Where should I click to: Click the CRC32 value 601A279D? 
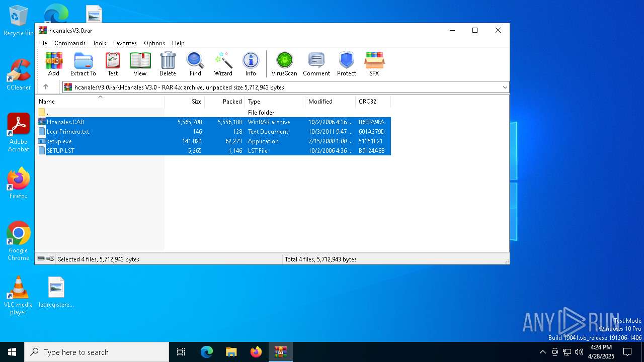[372, 132]
